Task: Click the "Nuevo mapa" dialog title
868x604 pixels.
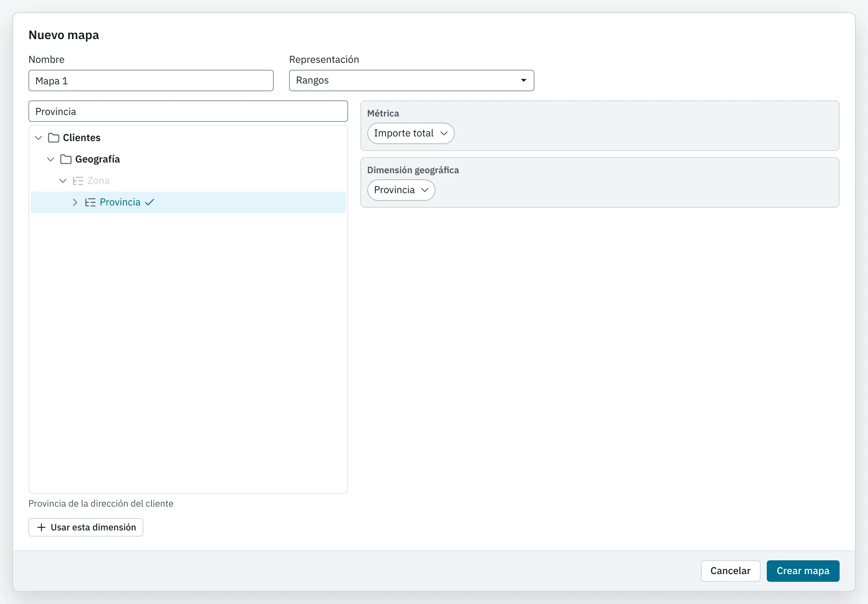Action: tap(64, 35)
